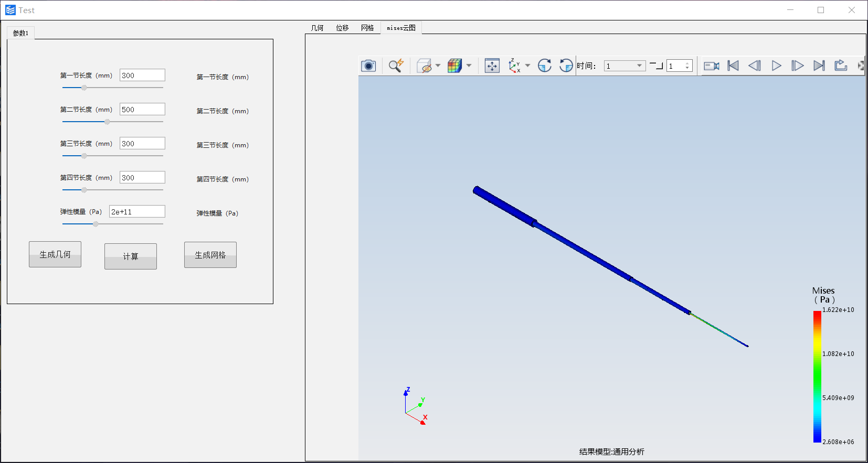This screenshot has height=463, width=868.
Task: Click the export animation icon
Action: [x=841, y=66]
